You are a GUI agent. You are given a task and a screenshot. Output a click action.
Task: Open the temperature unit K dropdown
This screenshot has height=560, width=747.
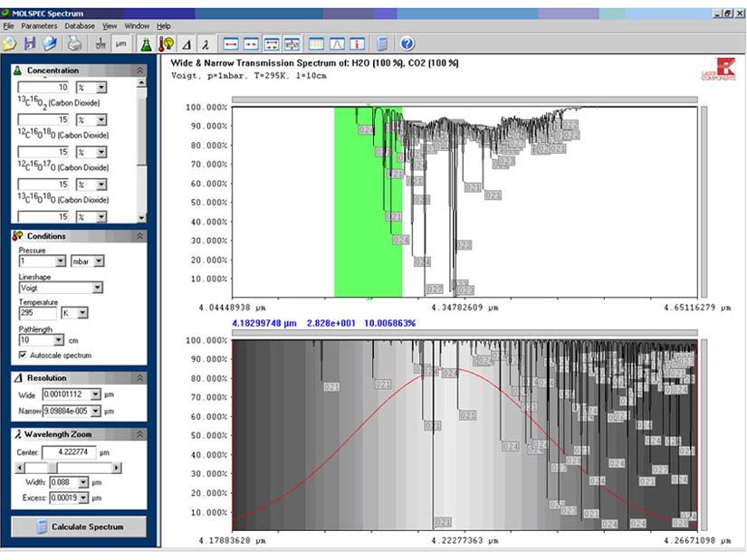(x=81, y=313)
